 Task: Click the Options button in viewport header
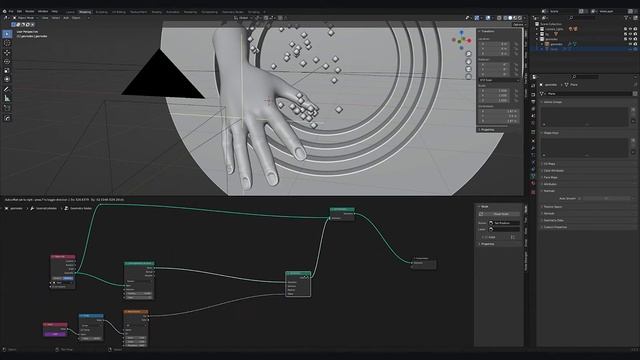coord(518,24)
